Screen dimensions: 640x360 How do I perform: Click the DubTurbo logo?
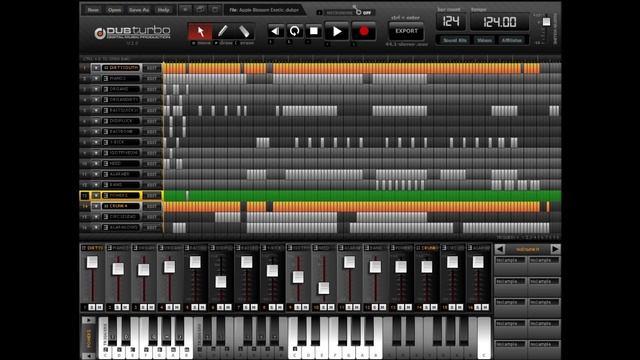click(132, 33)
